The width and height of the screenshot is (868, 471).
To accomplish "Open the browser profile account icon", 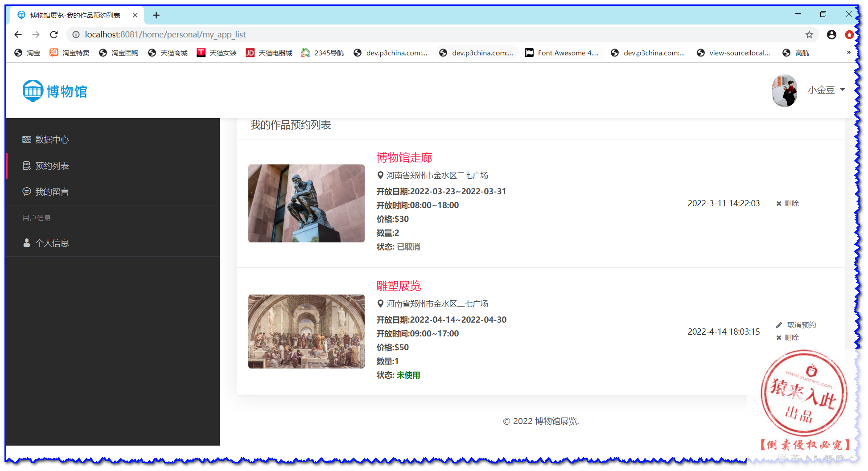I will (x=831, y=34).
